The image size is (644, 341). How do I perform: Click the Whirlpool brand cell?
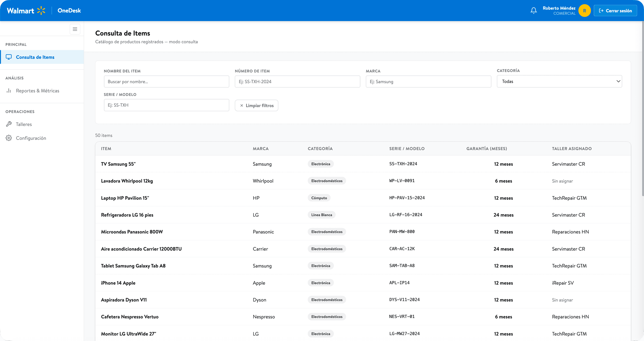tap(263, 181)
